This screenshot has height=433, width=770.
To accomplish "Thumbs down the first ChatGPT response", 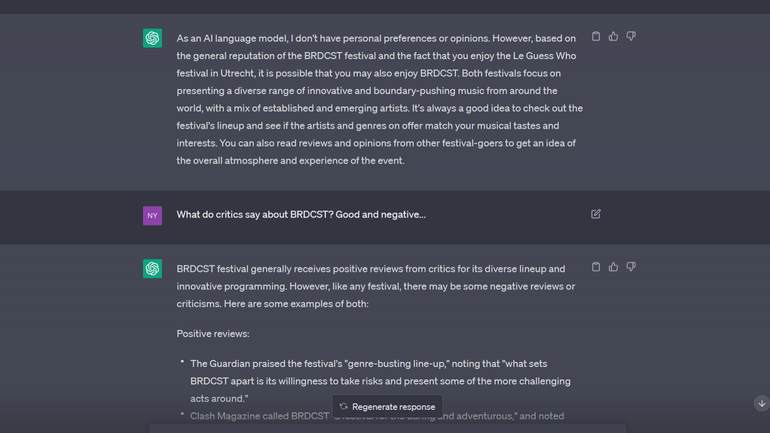I will pyautogui.click(x=631, y=36).
